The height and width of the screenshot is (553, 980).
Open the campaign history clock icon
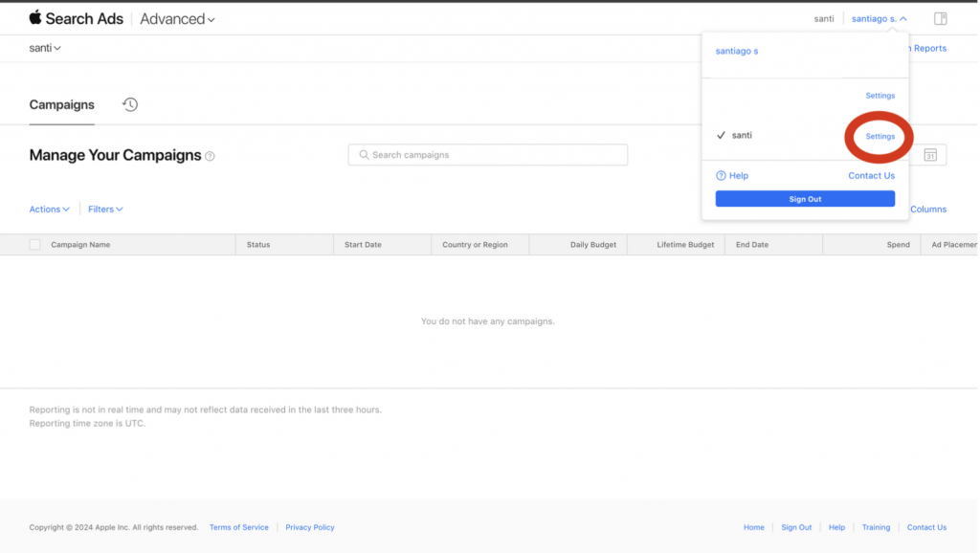pyautogui.click(x=130, y=104)
